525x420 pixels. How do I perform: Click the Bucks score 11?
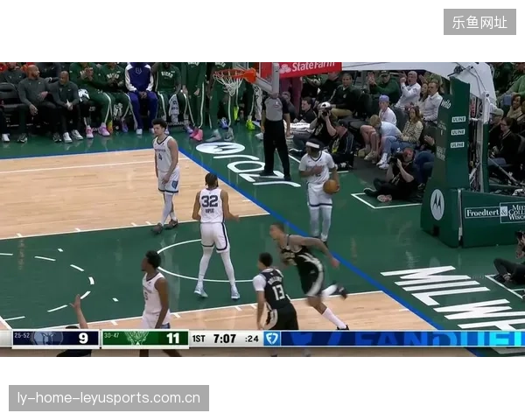(173, 339)
